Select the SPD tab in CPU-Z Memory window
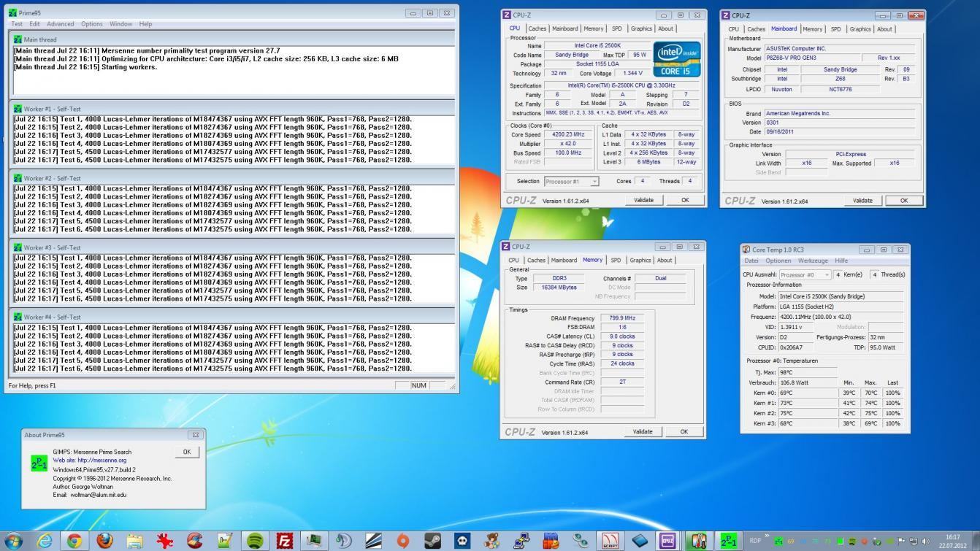The width and height of the screenshot is (980, 551). (x=616, y=261)
